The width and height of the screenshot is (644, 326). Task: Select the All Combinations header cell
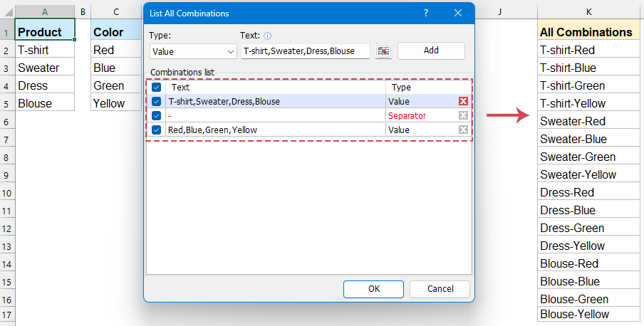click(x=588, y=31)
